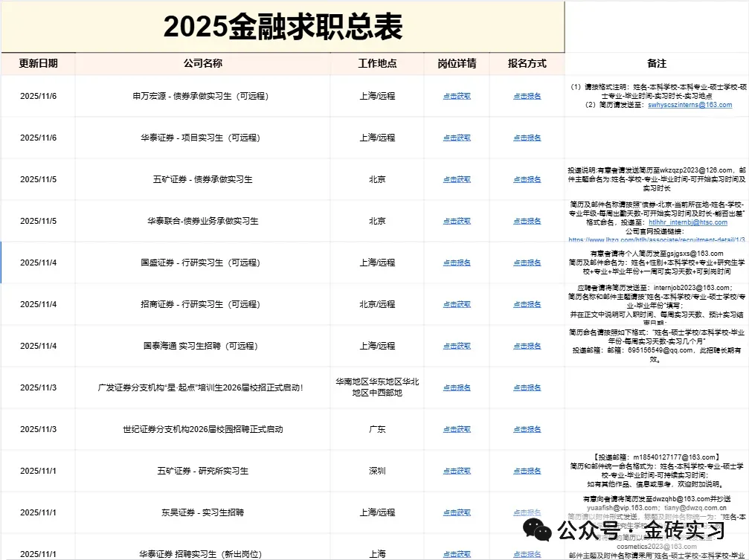749x560 pixels.
Task: Open 点击获取 link for 华泰证券 项目实习生
Action: (457, 138)
